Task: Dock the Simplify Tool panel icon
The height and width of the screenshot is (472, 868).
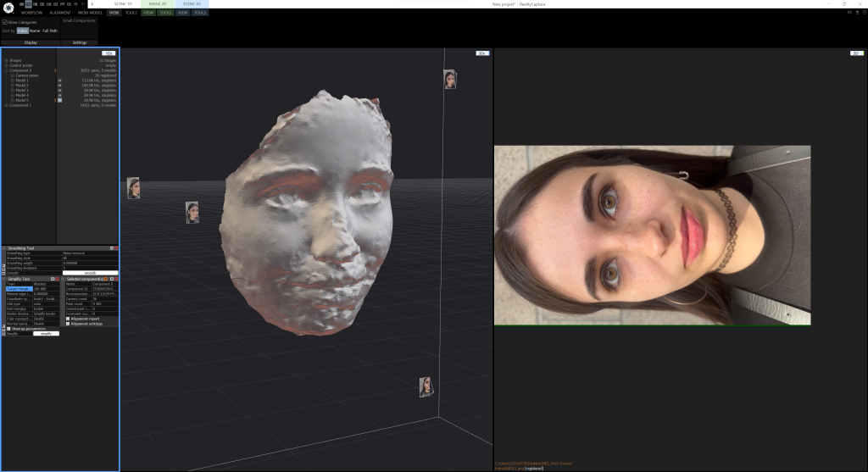Action: point(53,279)
